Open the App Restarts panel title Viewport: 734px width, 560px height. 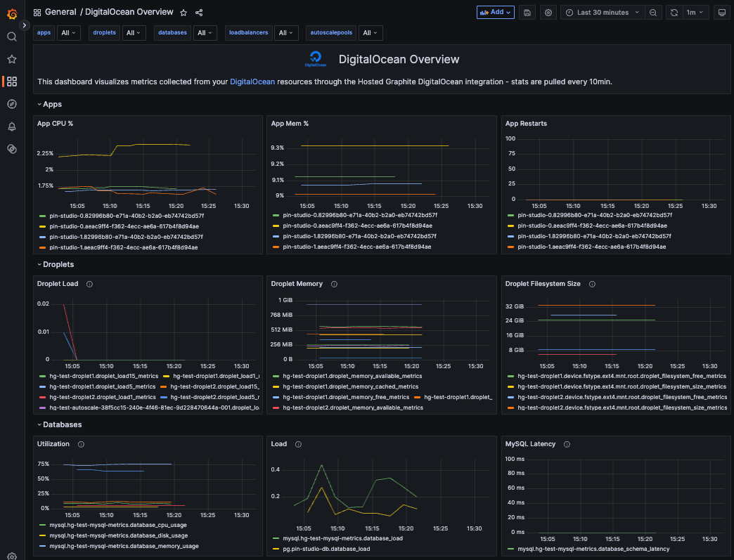[x=526, y=124]
